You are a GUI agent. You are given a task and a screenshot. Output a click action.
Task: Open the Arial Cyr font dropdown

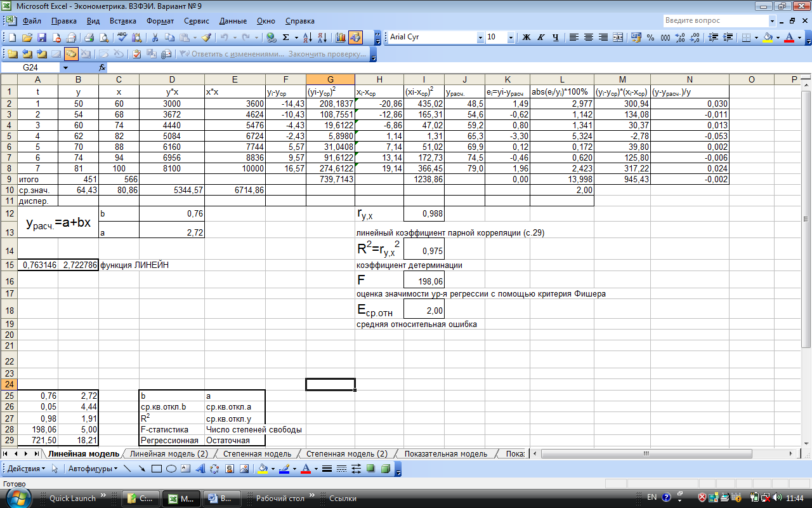click(x=480, y=37)
